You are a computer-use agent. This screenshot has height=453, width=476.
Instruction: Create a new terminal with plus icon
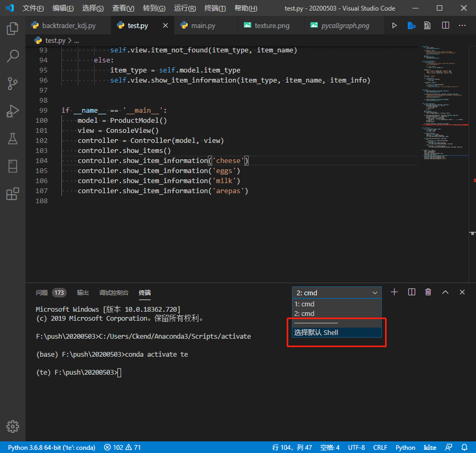[394, 292]
